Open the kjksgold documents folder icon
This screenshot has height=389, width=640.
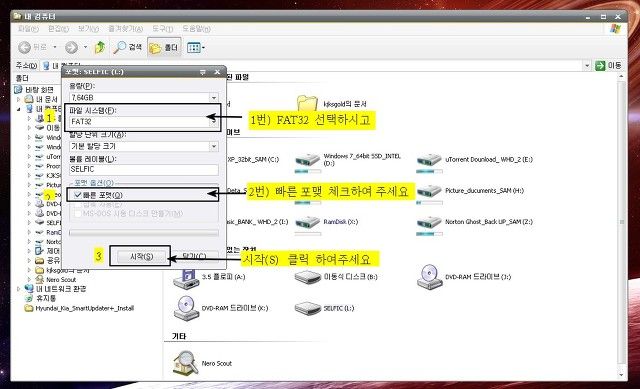(307, 103)
